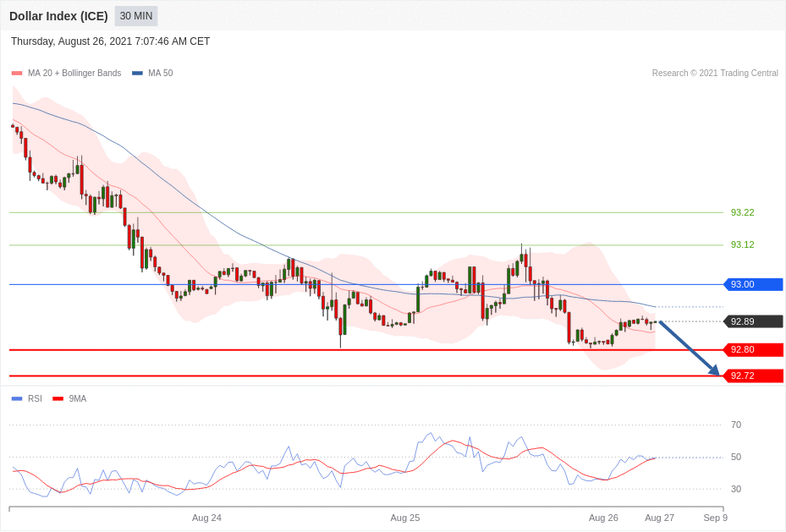Click the Aug 27 date axis label
Screen dimensions: 786x532
pos(660,518)
